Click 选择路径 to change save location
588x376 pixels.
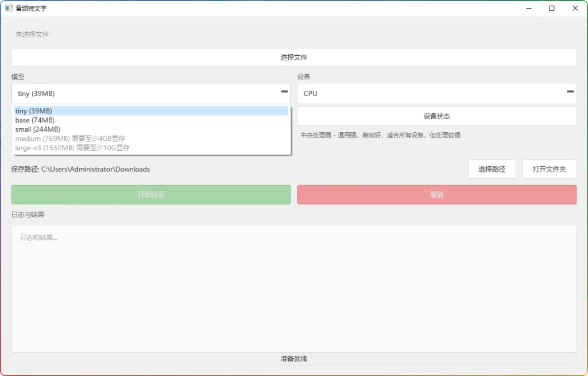tap(492, 168)
